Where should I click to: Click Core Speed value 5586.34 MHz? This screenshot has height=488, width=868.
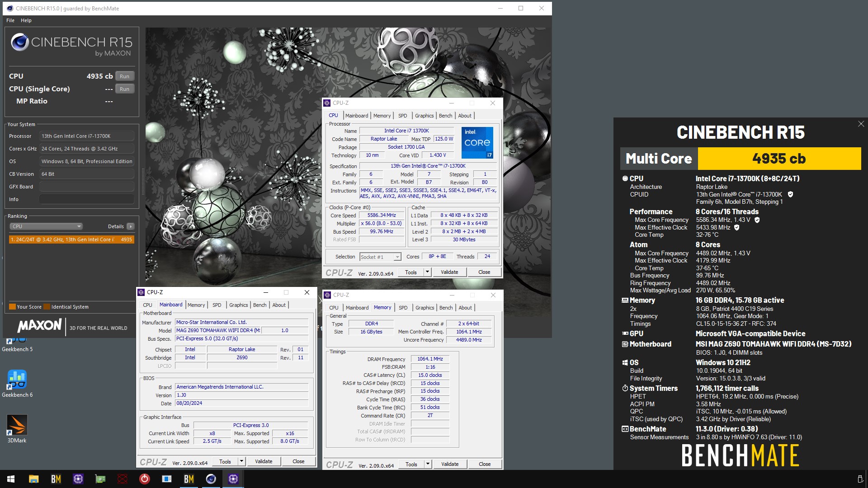tap(382, 216)
